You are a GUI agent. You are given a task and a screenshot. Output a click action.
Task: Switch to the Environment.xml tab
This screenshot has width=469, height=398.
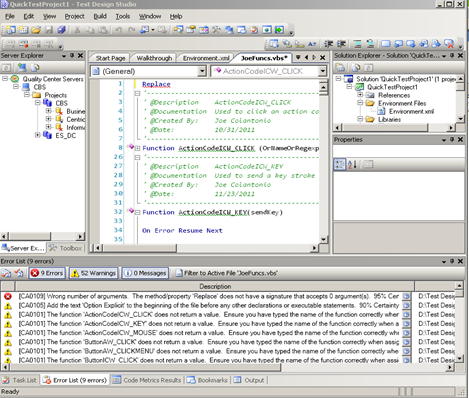coord(206,58)
